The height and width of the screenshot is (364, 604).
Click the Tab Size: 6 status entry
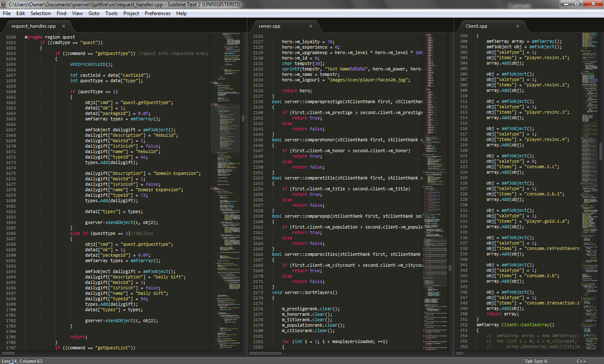[x=536, y=361]
